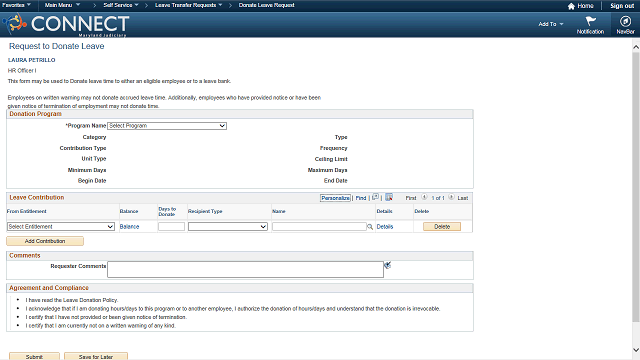
Task: Click the vertical scrollbar down arrow
Action: [x=636, y=350]
